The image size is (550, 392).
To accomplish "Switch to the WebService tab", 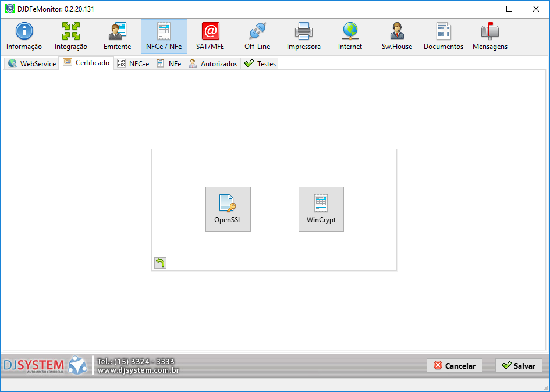I will [x=31, y=63].
